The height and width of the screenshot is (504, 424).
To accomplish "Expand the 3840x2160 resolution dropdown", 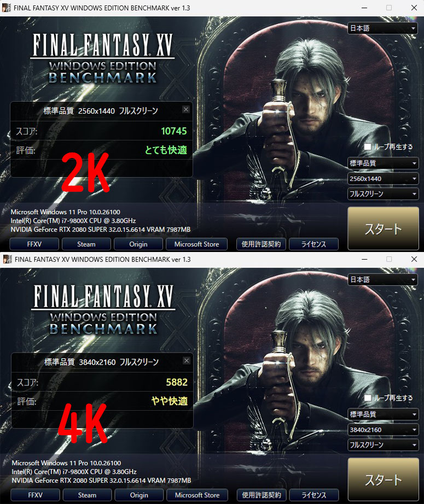I will tap(383, 430).
